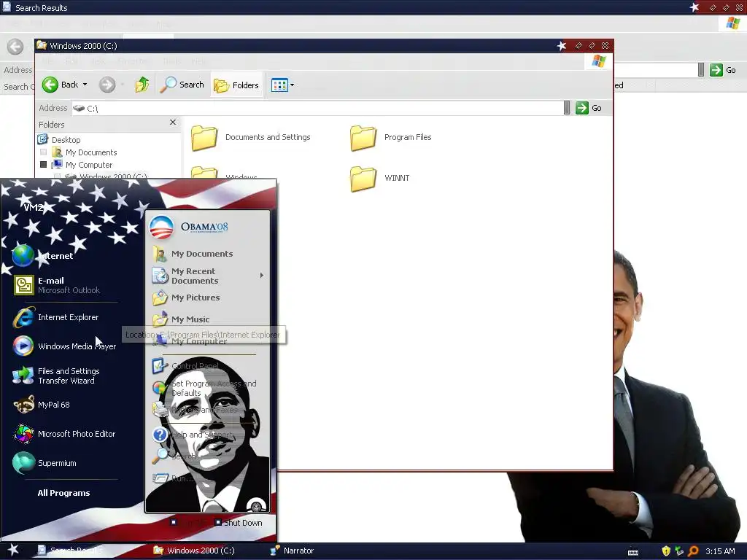Toggle the Folders pane button
The image size is (747, 560).
point(236,85)
